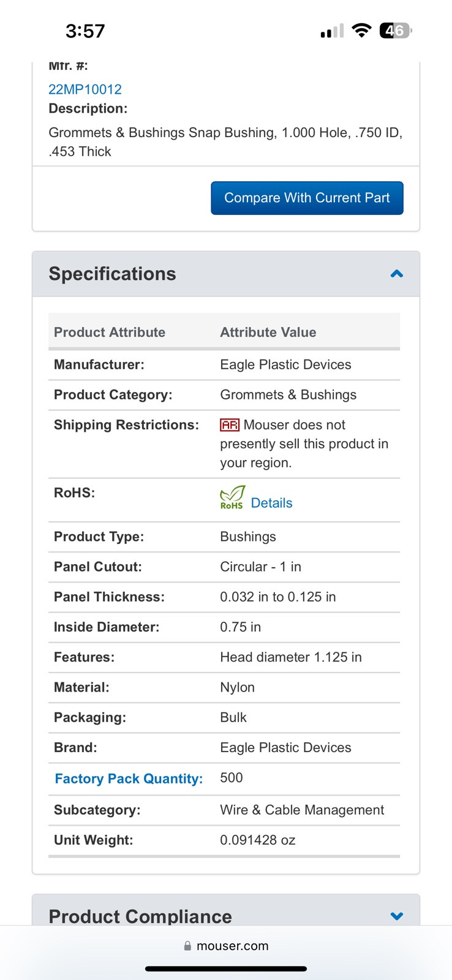The width and height of the screenshot is (452, 980).
Task: Click the Attribute Value column header
Action: (268, 332)
